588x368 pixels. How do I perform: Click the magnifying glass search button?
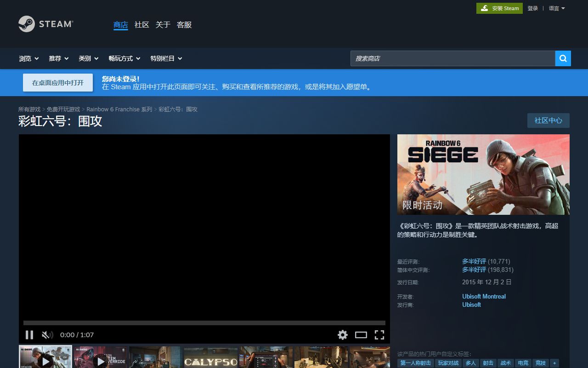(563, 58)
